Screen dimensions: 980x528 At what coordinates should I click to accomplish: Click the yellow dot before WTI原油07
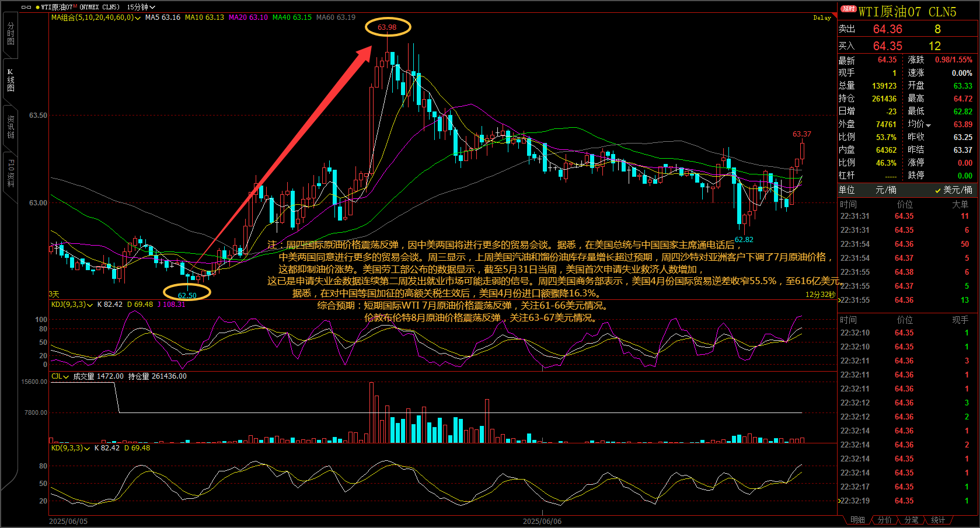coord(37,8)
